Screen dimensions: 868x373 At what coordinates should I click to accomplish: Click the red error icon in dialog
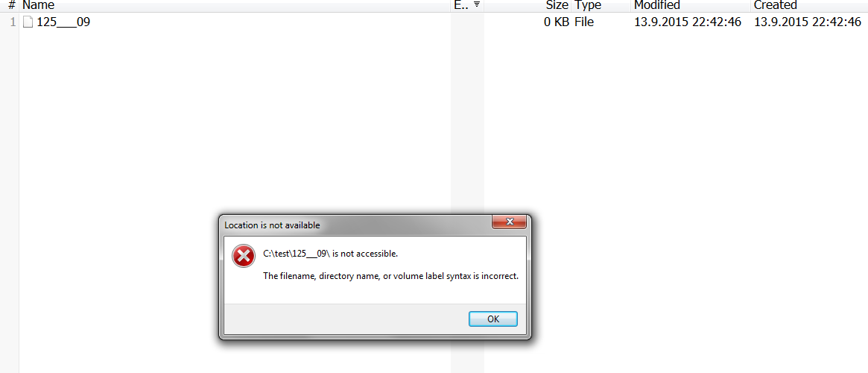(244, 255)
